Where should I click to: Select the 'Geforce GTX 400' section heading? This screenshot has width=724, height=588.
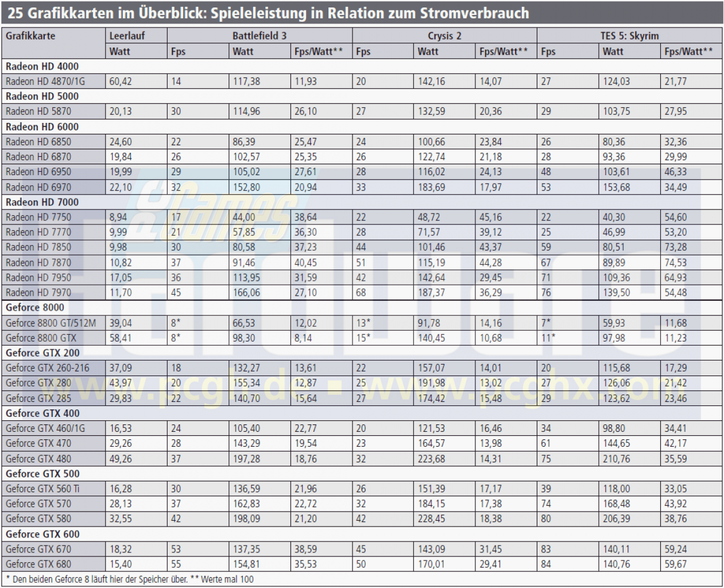(x=42, y=413)
